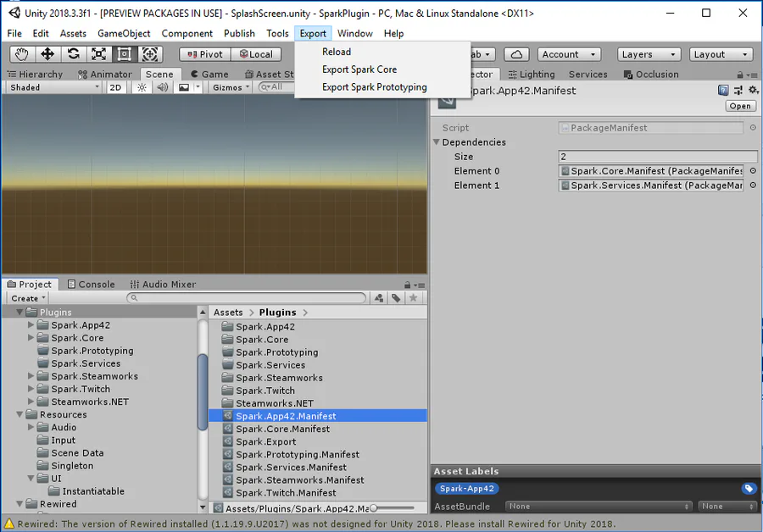Screen dimensions: 763x532
Task: Switch to the Animator tab
Action: 105,74
